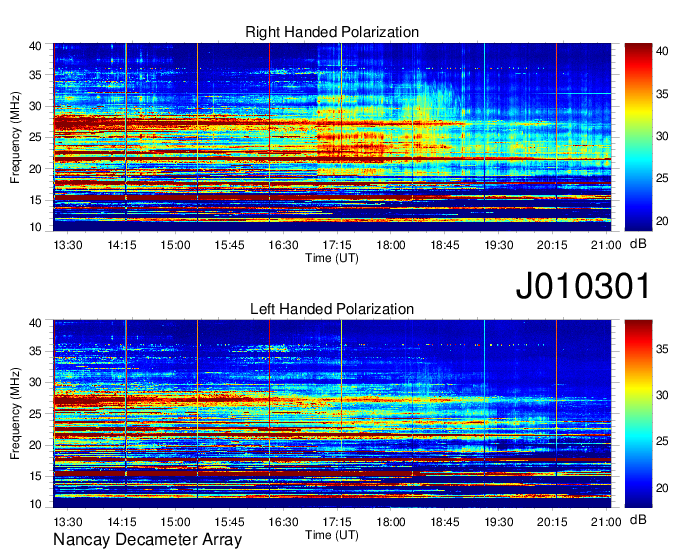This screenshot has height=552, width=680.
Task: Click 35 dB tick on Right Handed colorbar
Action: tap(662, 94)
